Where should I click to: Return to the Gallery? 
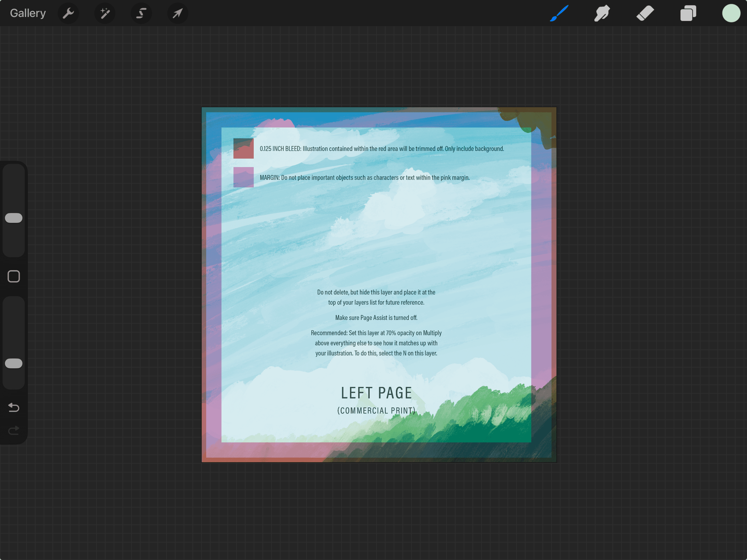pos(28,13)
